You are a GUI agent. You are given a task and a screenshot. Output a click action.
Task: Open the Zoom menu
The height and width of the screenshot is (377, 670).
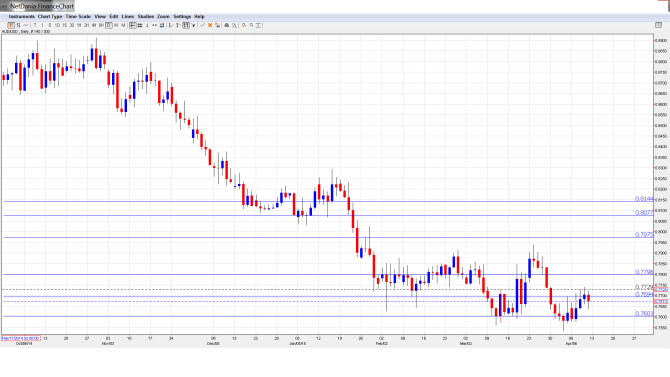click(x=164, y=17)
